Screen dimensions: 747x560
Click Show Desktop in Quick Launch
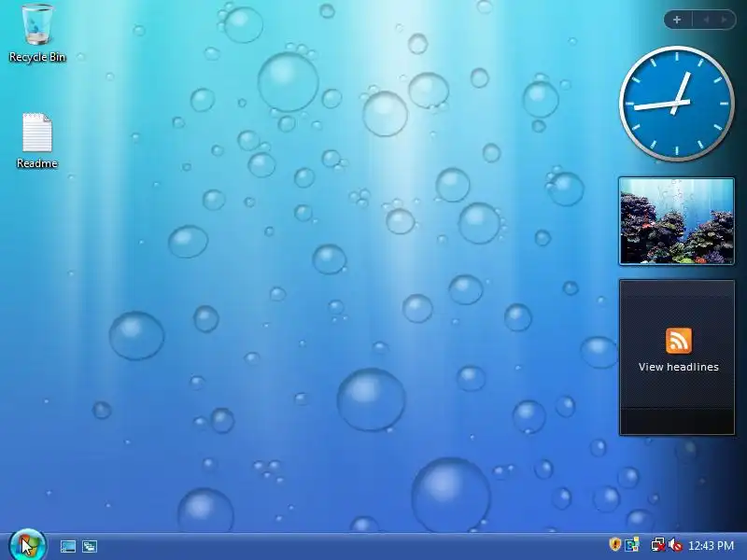tap(67, 546)
